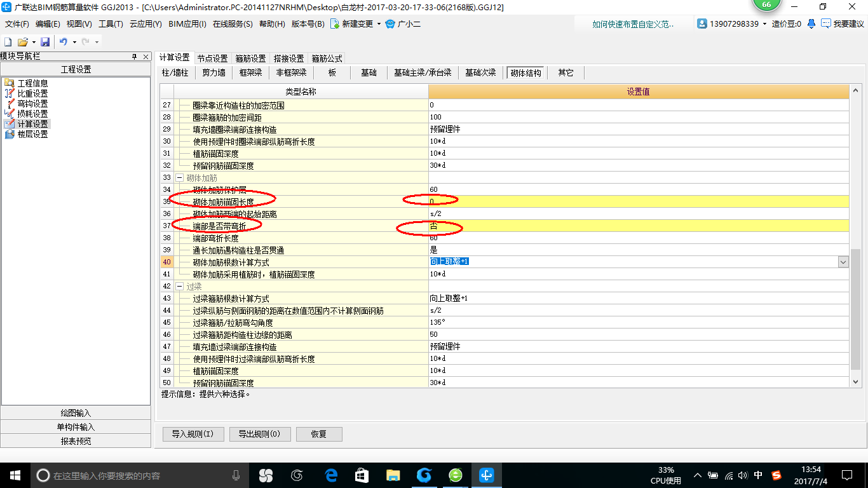Pin the 模块导航栏 panel

[x=134, y=57]
